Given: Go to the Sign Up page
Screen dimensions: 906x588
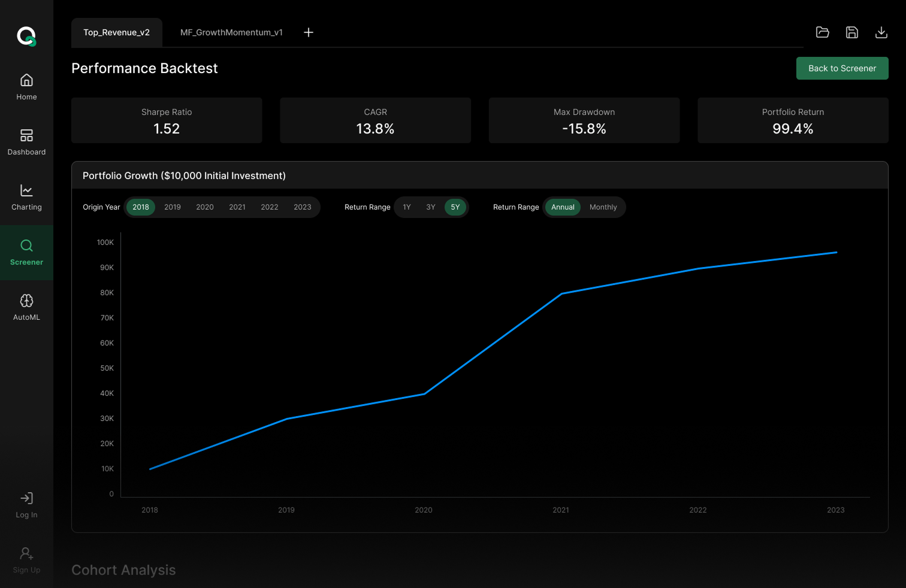Looking at the screenshot, I should coord(26,560).
